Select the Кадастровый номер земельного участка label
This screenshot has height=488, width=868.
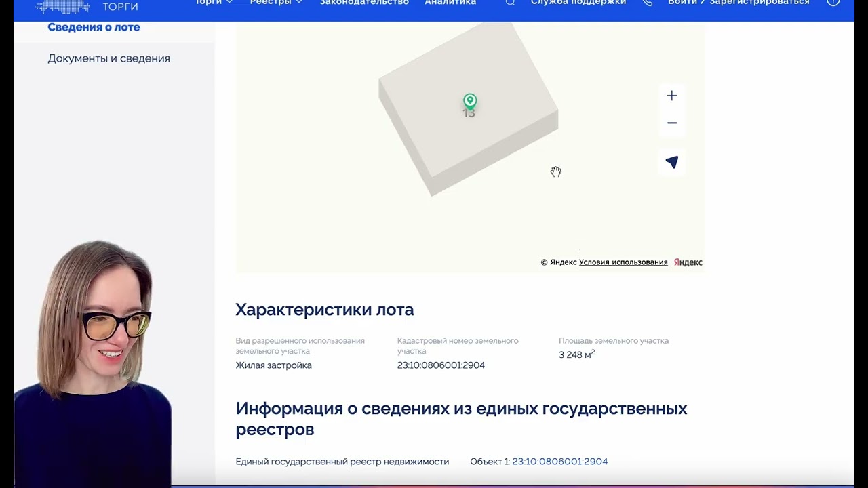[x=458, y=346]
